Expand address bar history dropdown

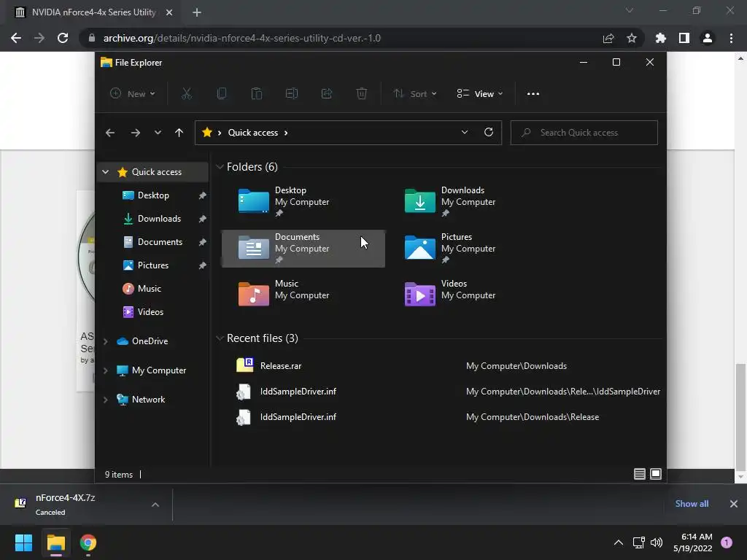465,133
